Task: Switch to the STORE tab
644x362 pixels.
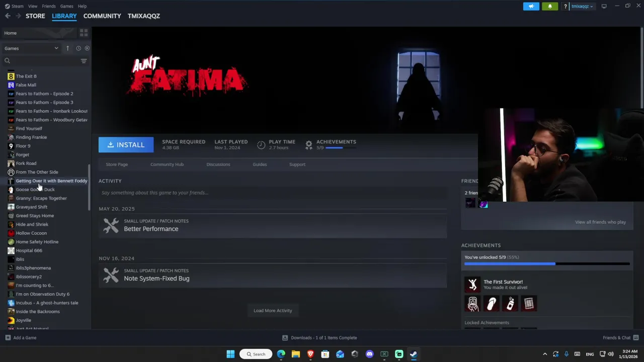Action: (x=35, y=16)
